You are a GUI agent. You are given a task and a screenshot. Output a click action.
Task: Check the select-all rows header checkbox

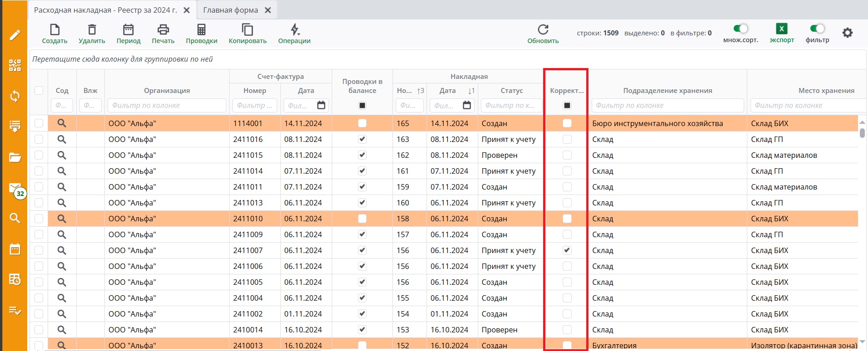click(39, 90)
